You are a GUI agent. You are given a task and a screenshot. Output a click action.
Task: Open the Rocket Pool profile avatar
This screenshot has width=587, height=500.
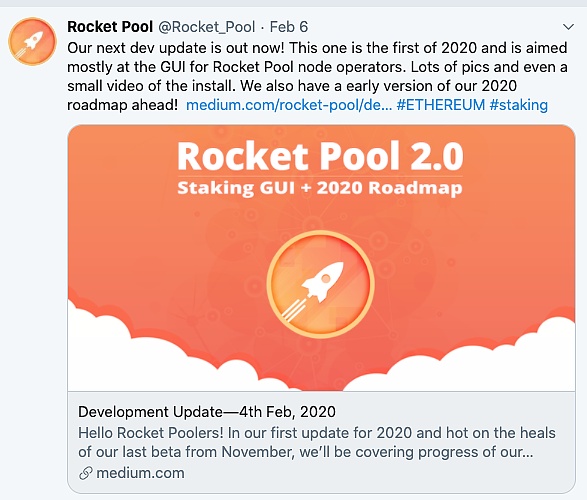pyautogui.click(x=33, y=42)
